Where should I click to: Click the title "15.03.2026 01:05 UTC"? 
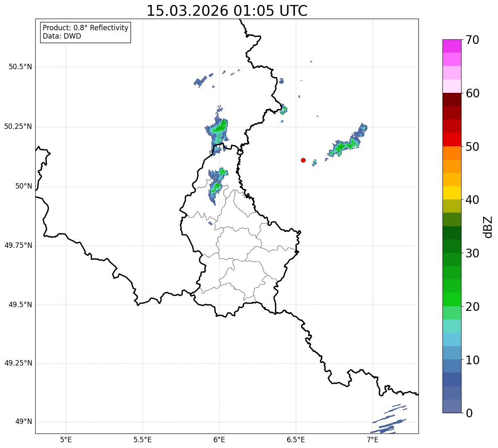(x=227, y=11)
